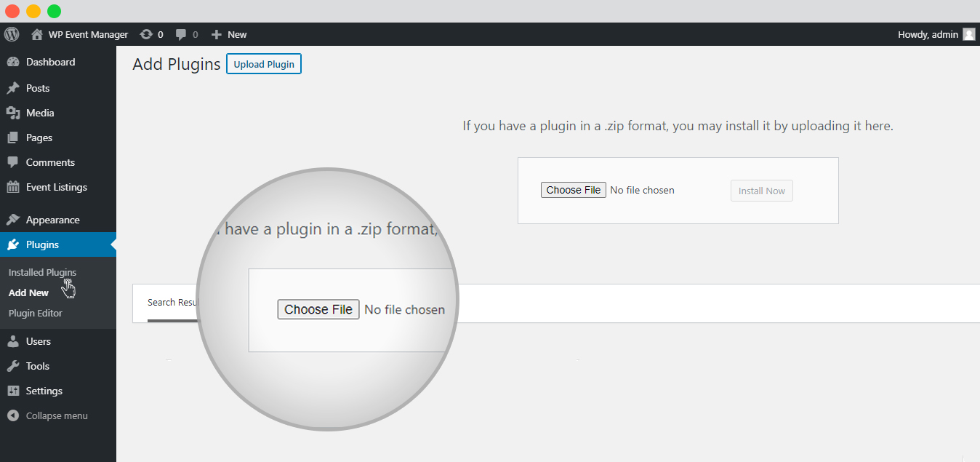The height and width of the screenshot is (462, 980).
Task: Click the Plugins plug icon
Action: (x=13, y=244)
